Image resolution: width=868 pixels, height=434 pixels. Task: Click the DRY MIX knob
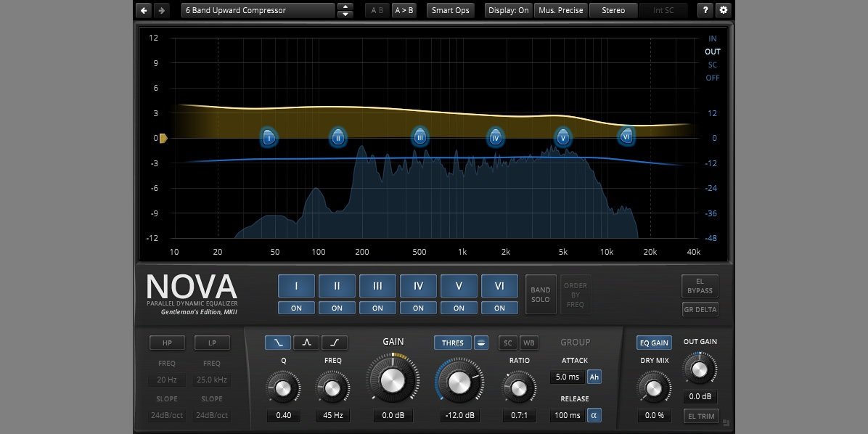click(654, 388)
